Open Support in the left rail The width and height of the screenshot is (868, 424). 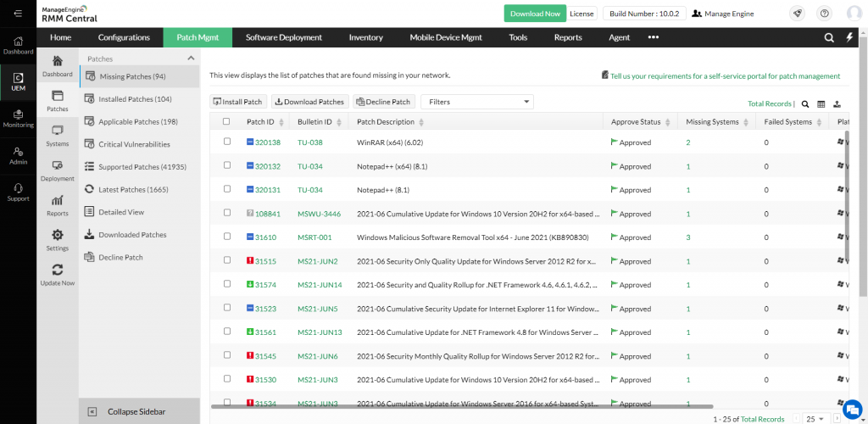click(x=19, y=192)
